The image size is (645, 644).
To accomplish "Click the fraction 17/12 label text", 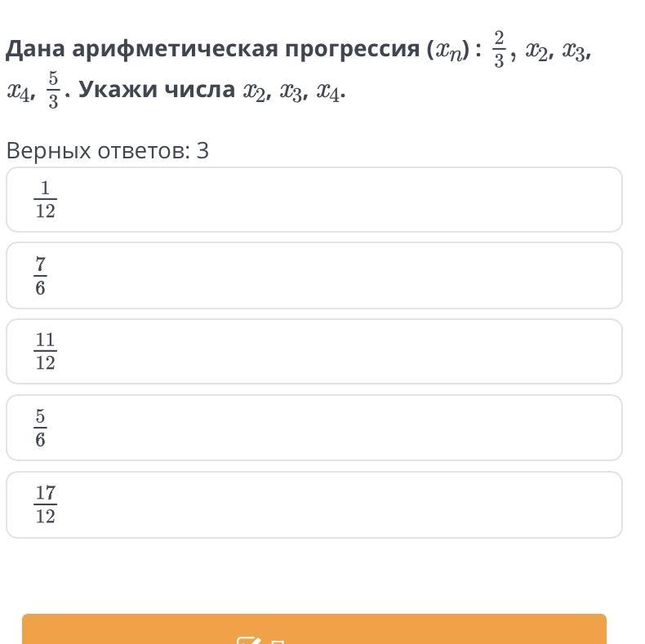I will [45, 504].
